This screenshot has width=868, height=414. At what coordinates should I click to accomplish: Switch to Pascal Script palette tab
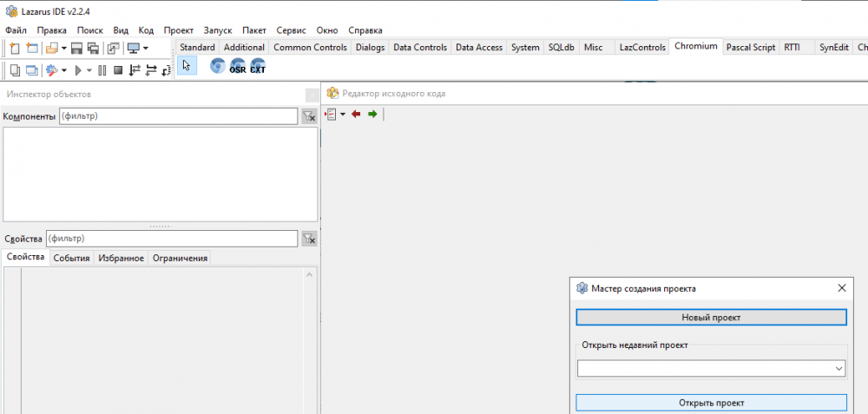tap(751, 48)
